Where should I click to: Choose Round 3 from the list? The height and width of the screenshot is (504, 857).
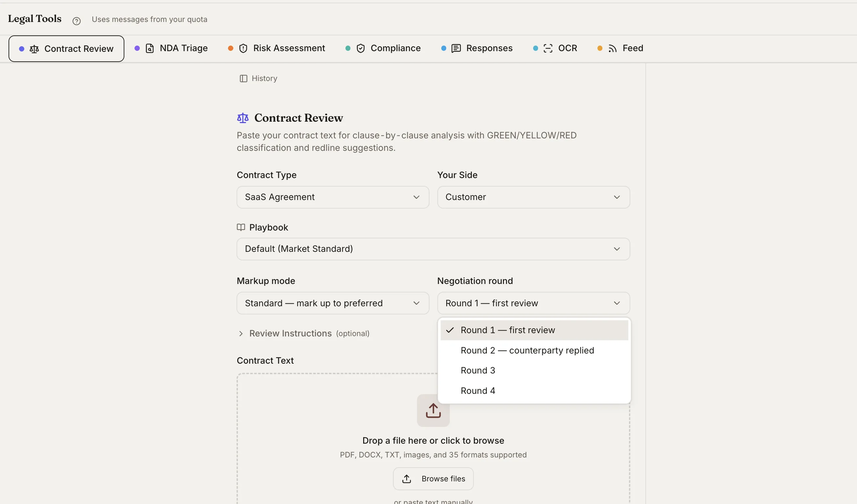(534, 371)
